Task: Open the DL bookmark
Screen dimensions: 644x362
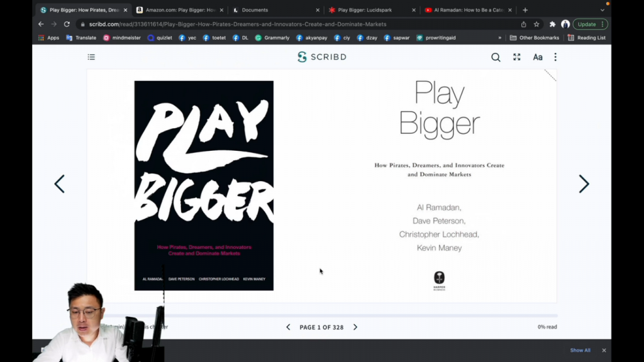Action: 241,38
